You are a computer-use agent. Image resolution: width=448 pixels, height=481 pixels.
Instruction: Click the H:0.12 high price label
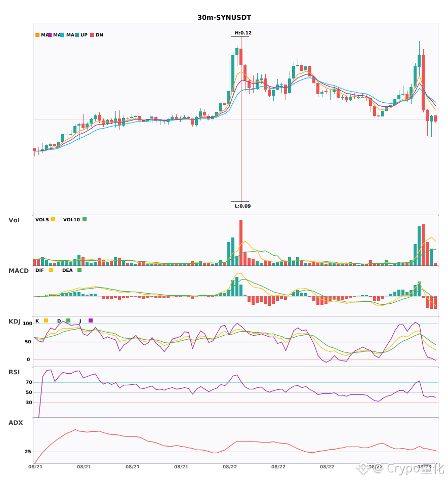[x=243, y=33]
